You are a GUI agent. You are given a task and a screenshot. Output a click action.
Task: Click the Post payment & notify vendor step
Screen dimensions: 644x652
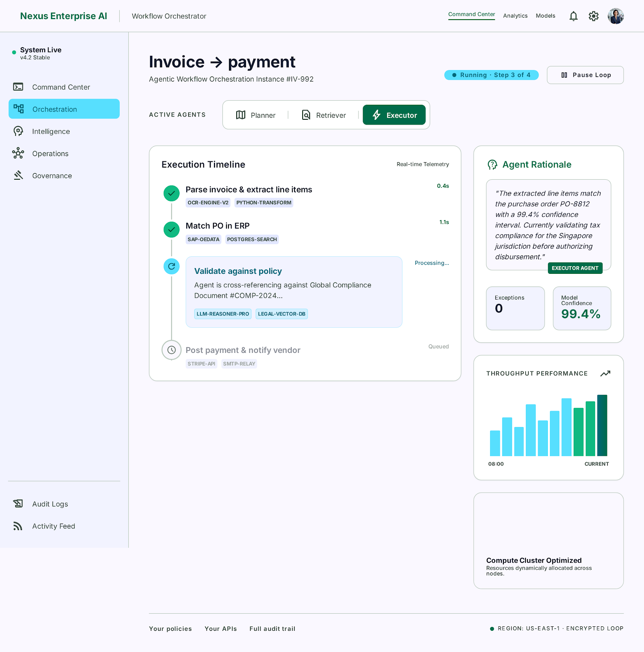[x=243, y=350]
